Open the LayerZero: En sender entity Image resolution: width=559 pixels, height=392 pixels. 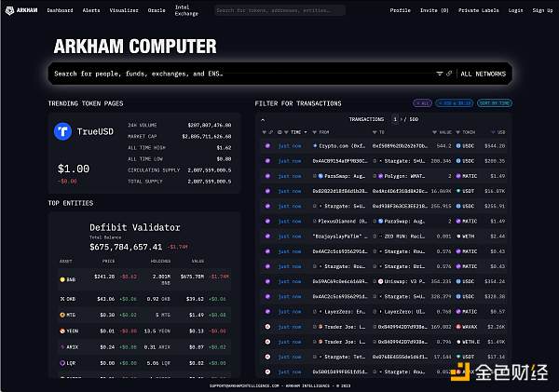345,312
